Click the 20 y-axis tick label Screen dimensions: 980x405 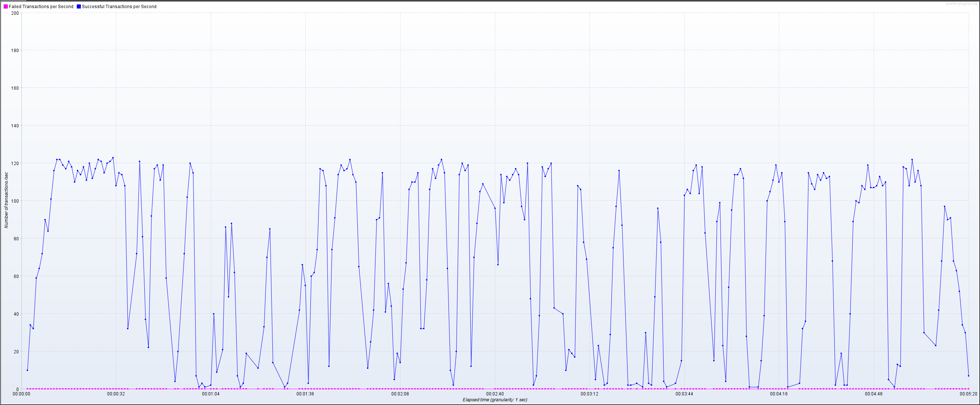coord(16,352)
